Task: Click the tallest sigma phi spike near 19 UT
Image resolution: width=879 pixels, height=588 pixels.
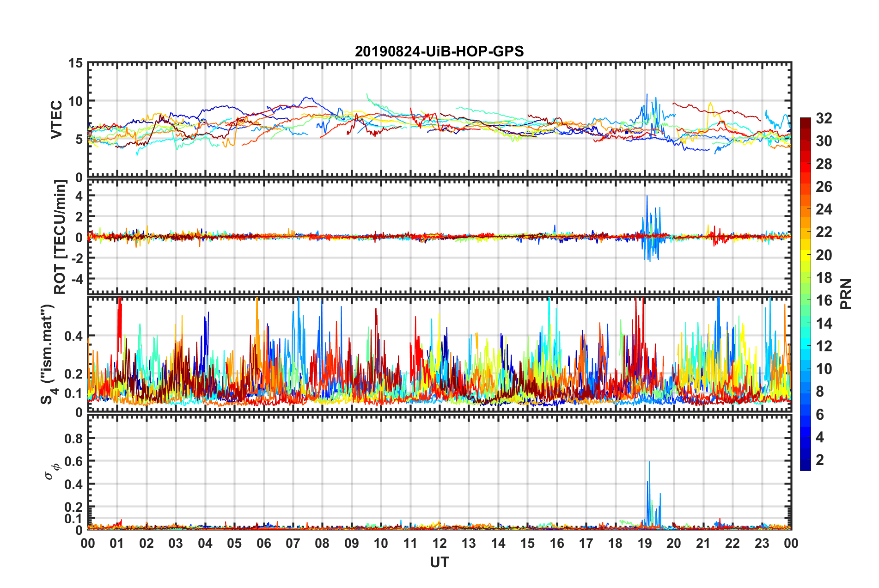Action: tap(649, 462)
